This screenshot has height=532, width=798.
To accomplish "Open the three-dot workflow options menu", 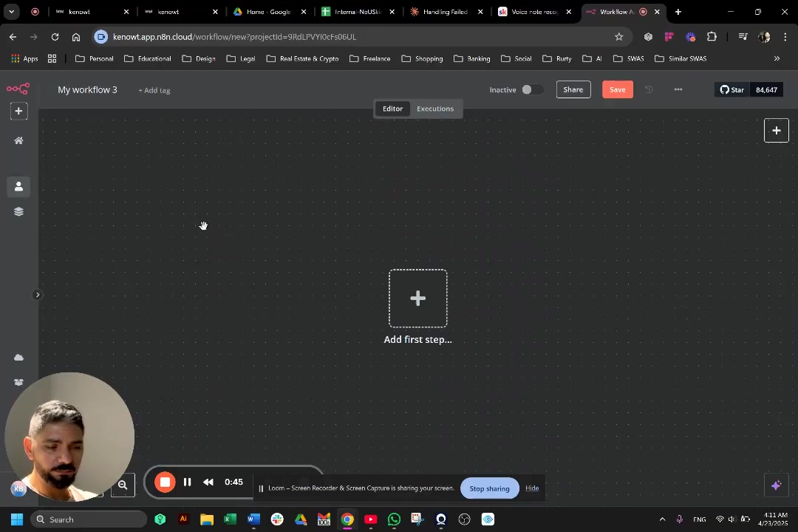I will [678, 90].
